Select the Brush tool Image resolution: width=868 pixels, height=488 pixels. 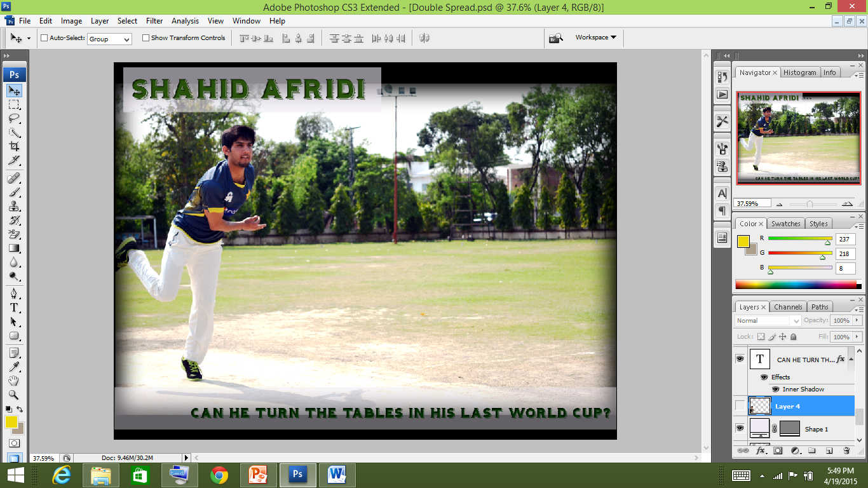tap(14, 192)
